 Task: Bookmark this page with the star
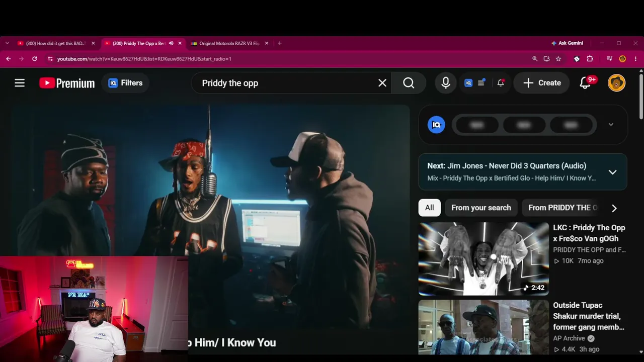pos(558,59)
